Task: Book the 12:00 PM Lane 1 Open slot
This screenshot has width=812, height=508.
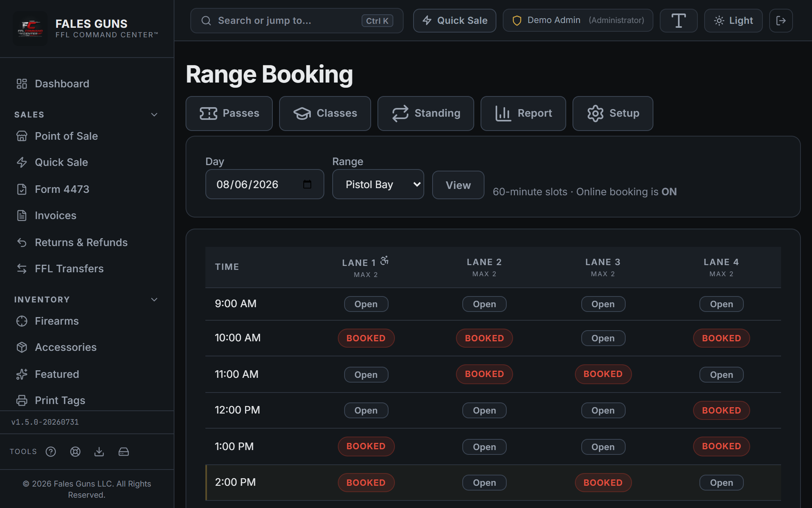Action: (x=366, y=410)
